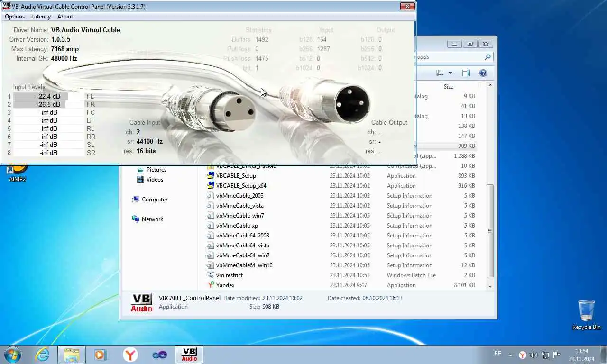Click the VB Audio thumbnail in details pane
This screenshot has height=364, width=607.
coord(141,302)
